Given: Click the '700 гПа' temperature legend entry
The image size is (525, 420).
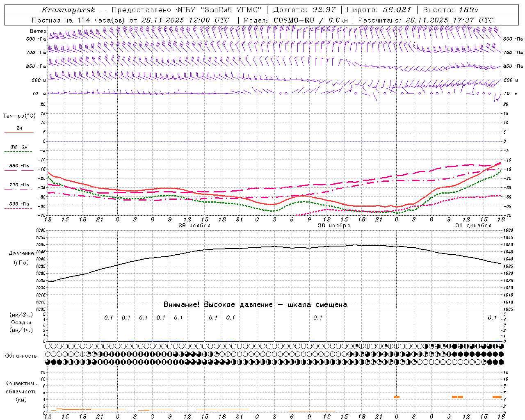Looking at the screenshot, I should tap(19, 185).
